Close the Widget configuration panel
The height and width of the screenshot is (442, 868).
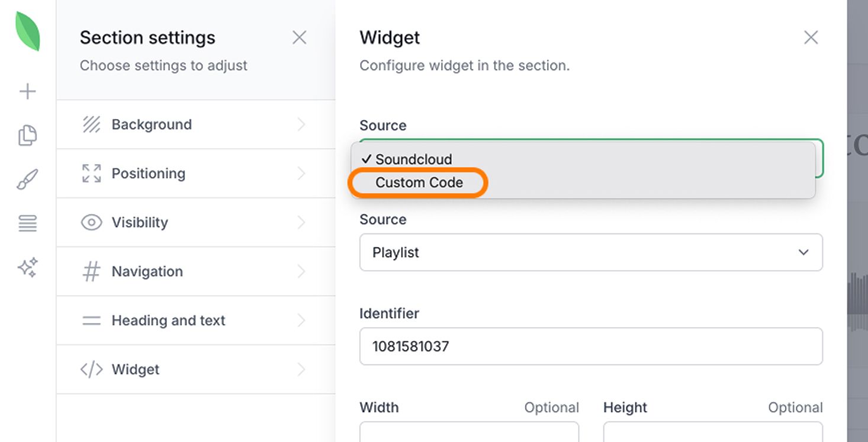pos(811,38)
